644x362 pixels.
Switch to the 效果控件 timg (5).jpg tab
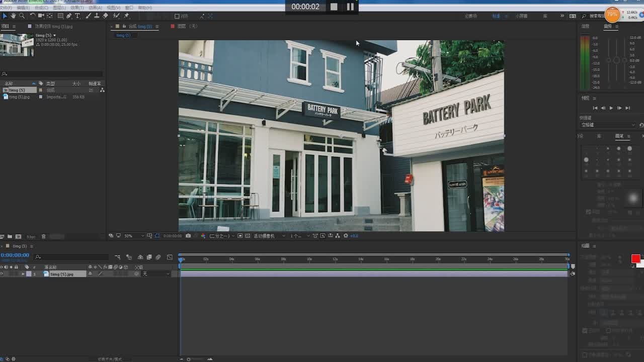(x=53, y=26)
